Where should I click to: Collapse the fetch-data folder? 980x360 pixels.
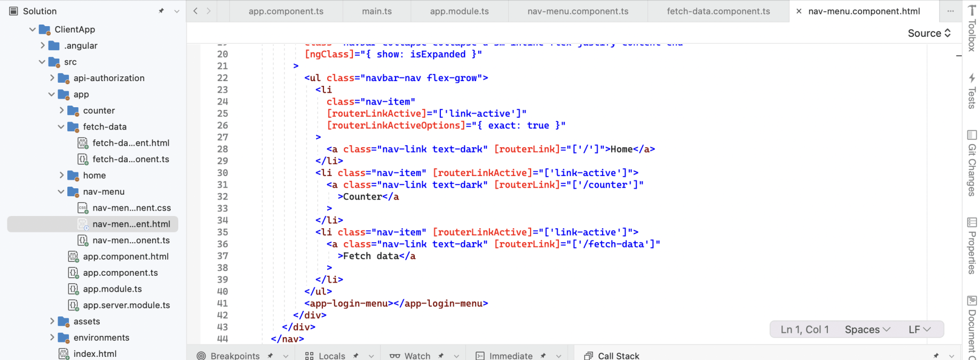pyautogui.click(x=61, y=127)
